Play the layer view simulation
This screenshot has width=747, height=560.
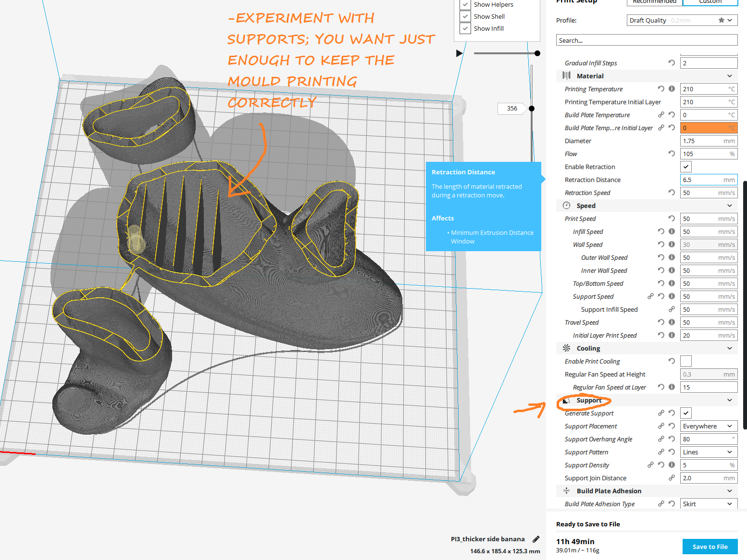coord(459,53)
